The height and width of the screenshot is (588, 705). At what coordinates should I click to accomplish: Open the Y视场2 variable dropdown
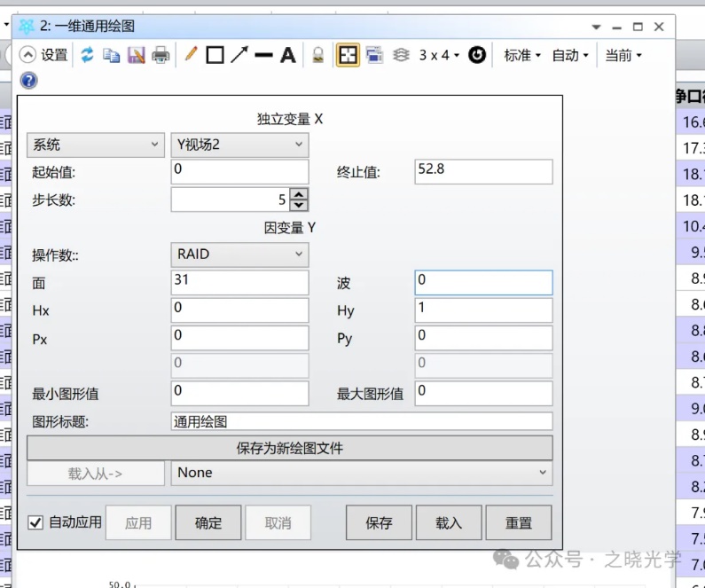[239, 145]
